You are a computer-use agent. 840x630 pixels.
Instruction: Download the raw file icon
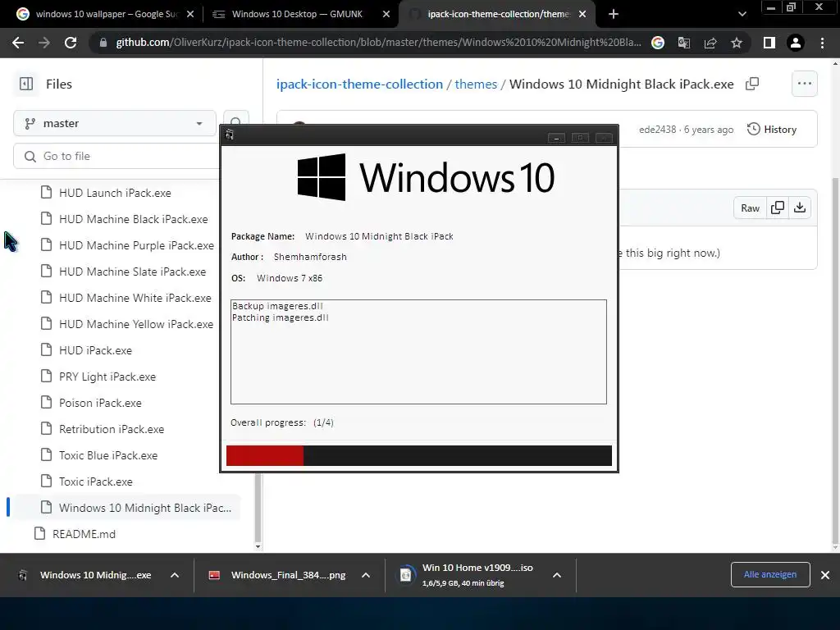click(800, 208)
